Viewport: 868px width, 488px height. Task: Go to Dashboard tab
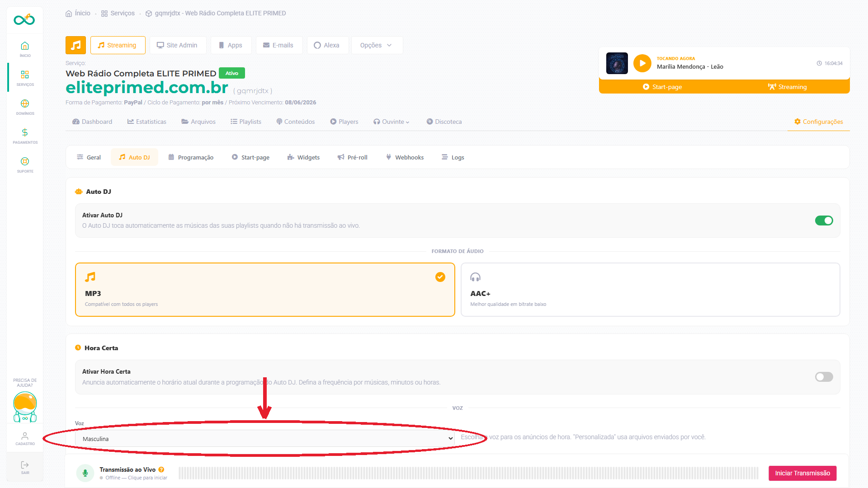click(92, 122)
